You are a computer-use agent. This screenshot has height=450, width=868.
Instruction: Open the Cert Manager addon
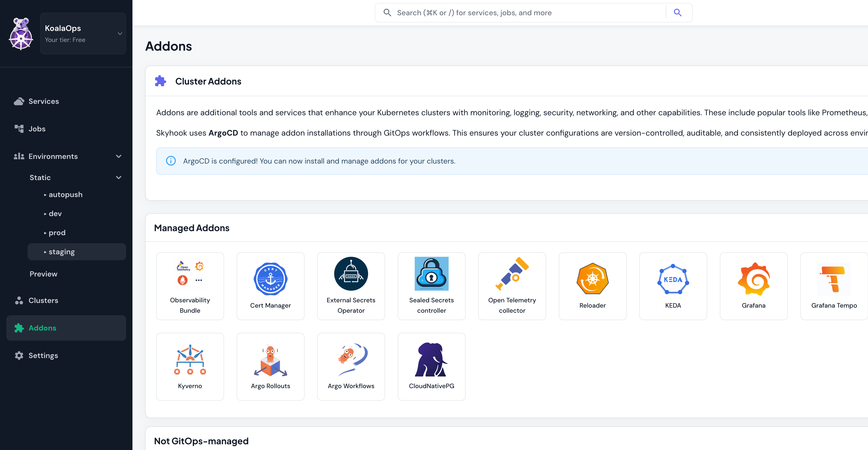point(270,286)
